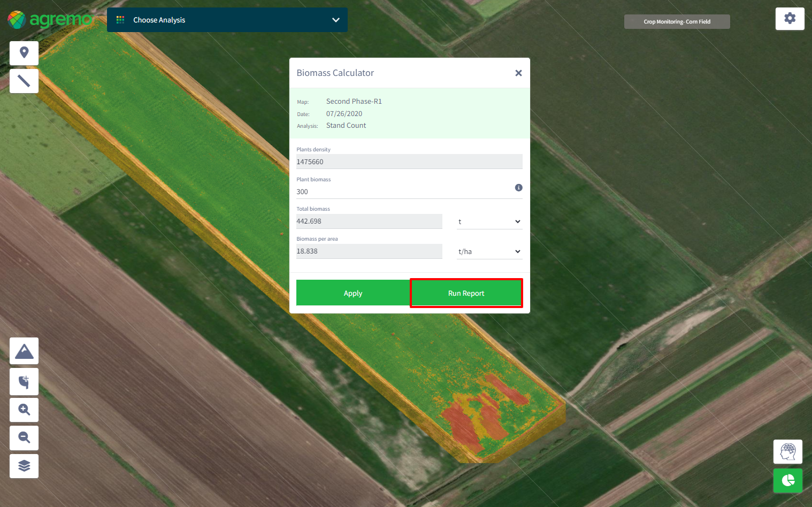Zoom out of the map
Screen dimensions: 812x507
pyautogui.click(x=24, y=437)
